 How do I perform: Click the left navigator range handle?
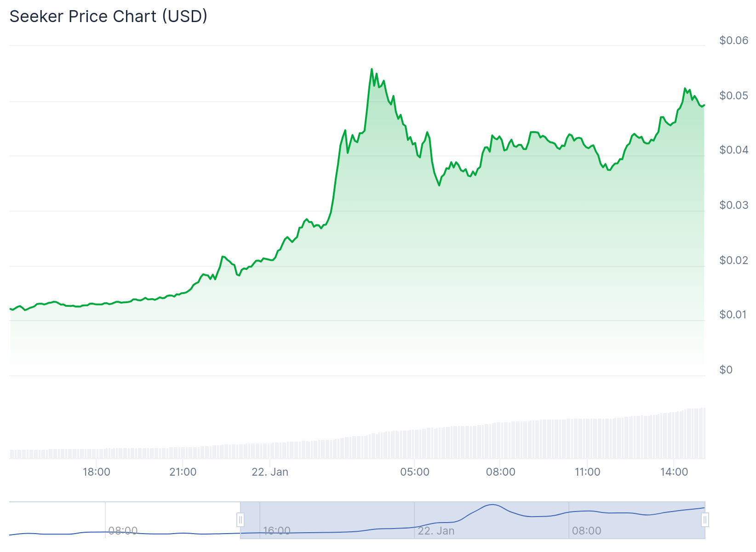click(240, 520)
